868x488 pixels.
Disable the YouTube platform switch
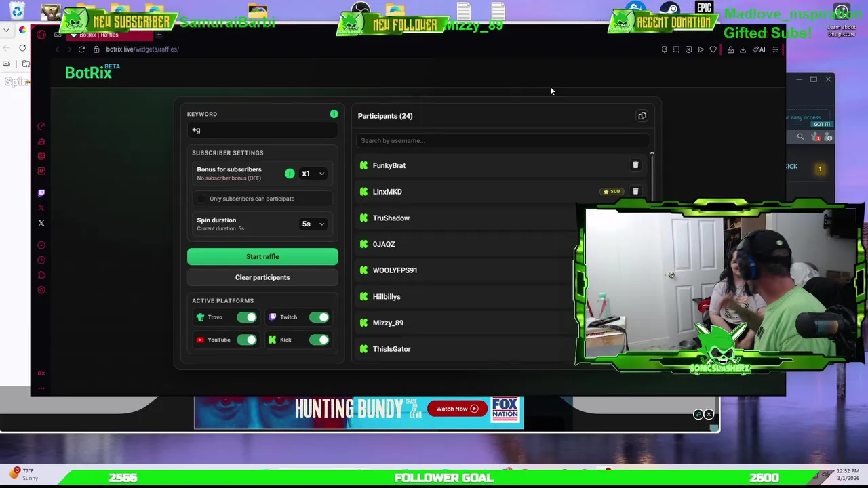247,340
